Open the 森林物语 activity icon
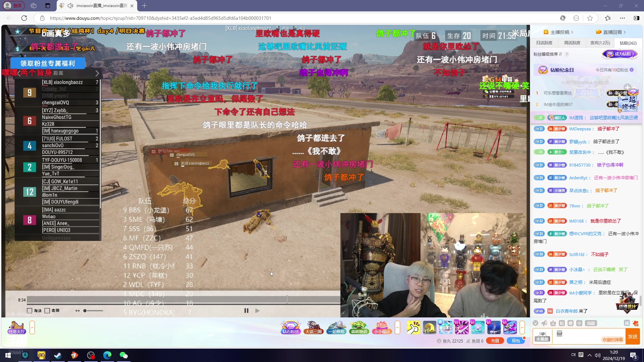The image size is (644, 362). click(359, 327)
